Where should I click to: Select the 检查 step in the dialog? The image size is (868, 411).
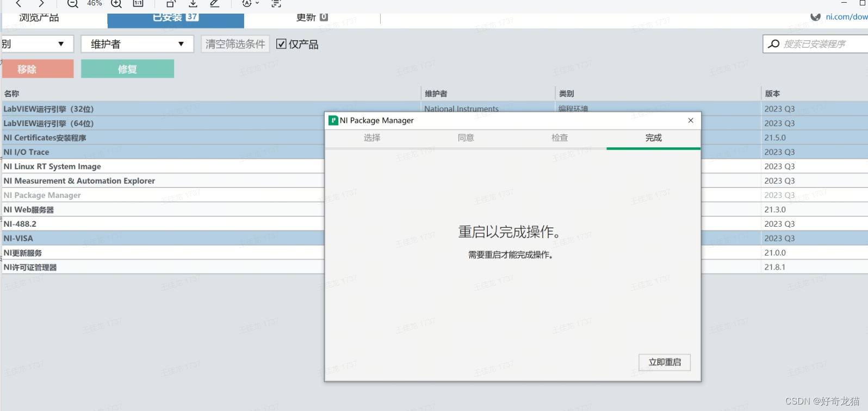click(560, 138)
